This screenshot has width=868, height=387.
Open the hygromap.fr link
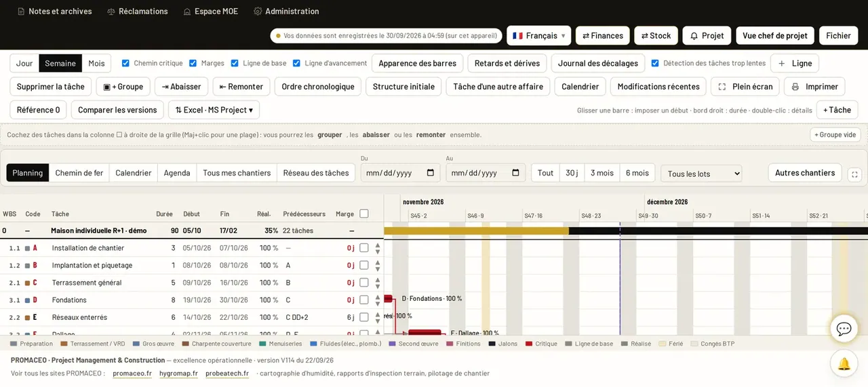(x=178, y=373)
